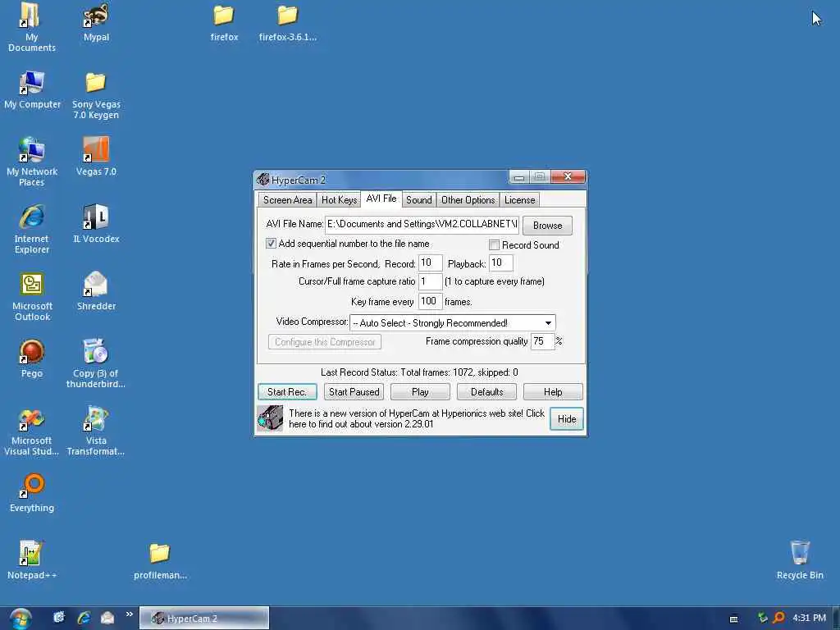
Task: Launch Internet Explorer from quick launch
Action: [84, 618]
